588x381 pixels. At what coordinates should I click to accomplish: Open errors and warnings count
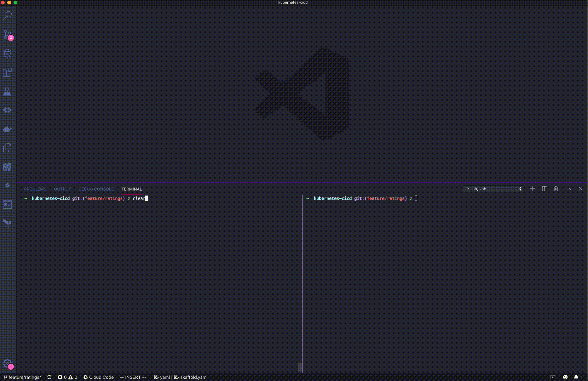tap(67, 377)
